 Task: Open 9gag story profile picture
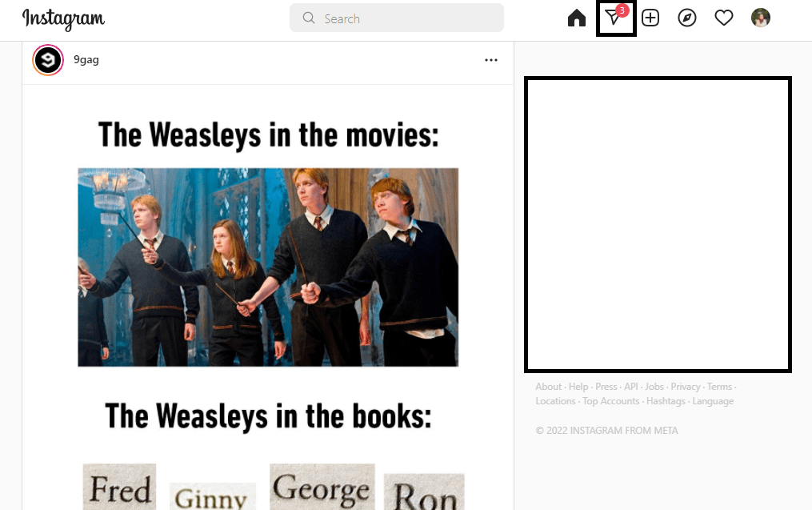(x=48, y=60)
